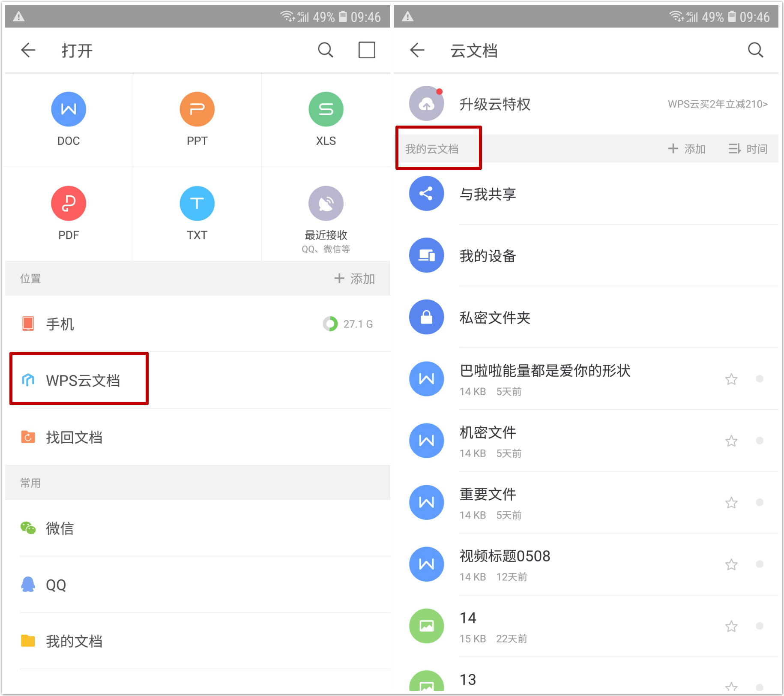Click 添加 in the cloud documents header
Image resolution: width=784 pixels, height=696 pixels.
[x=687, y=149]
